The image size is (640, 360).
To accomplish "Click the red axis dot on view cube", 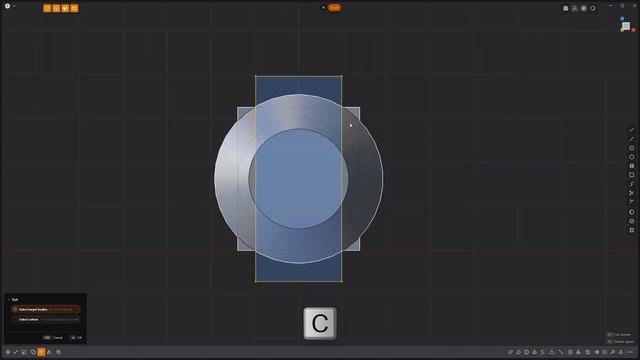I will coord(633,30).
